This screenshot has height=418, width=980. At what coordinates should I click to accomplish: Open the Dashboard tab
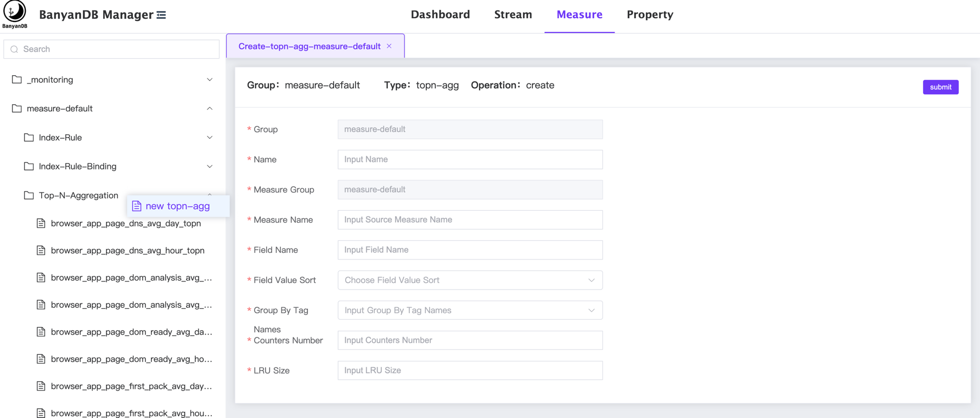point(440,15)
